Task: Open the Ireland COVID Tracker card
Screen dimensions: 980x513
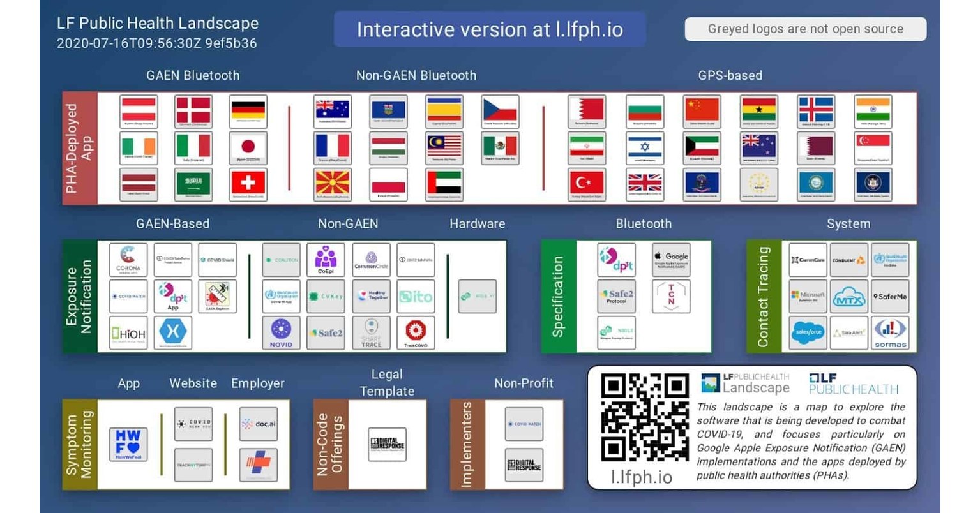Action: tap(139, 148)
